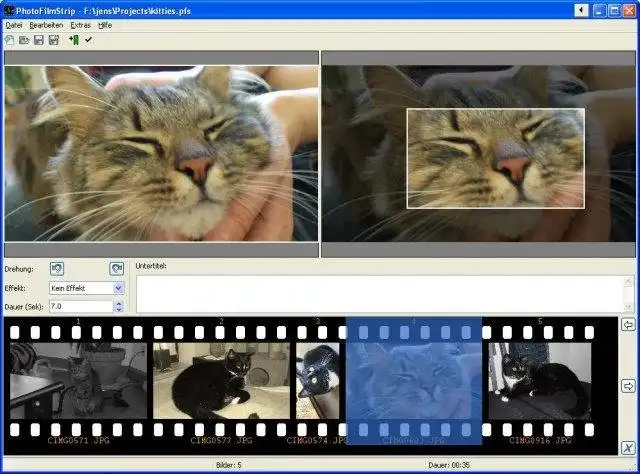Rotate image counter-clockwise with left Drehung button

(x=57, y=269)
